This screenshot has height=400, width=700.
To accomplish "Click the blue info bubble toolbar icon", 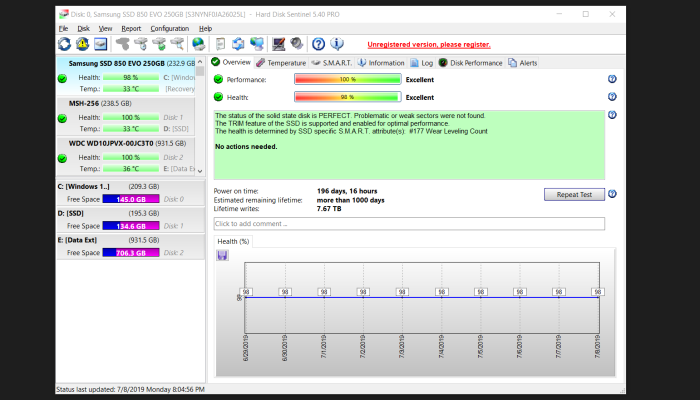I will point(337,44).
